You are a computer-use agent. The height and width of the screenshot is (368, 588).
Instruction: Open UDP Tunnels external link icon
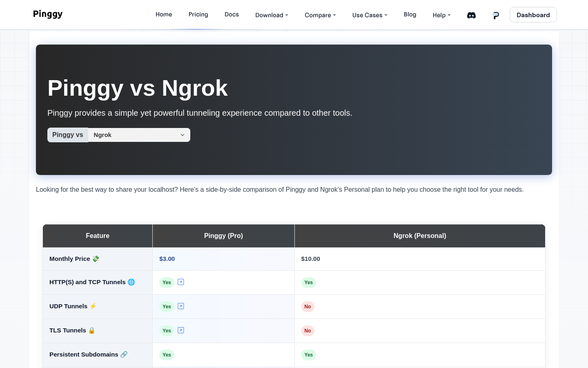(181, 306)
